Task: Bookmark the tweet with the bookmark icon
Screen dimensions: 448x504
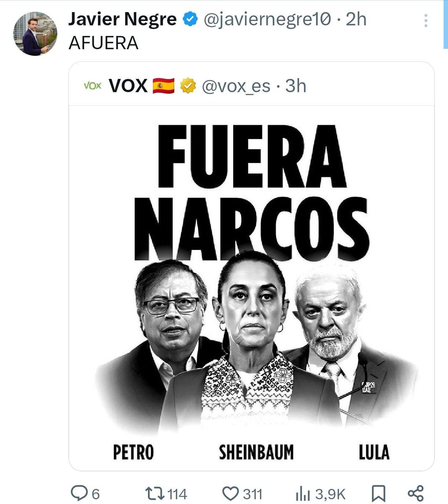Action: click(379, 493)
